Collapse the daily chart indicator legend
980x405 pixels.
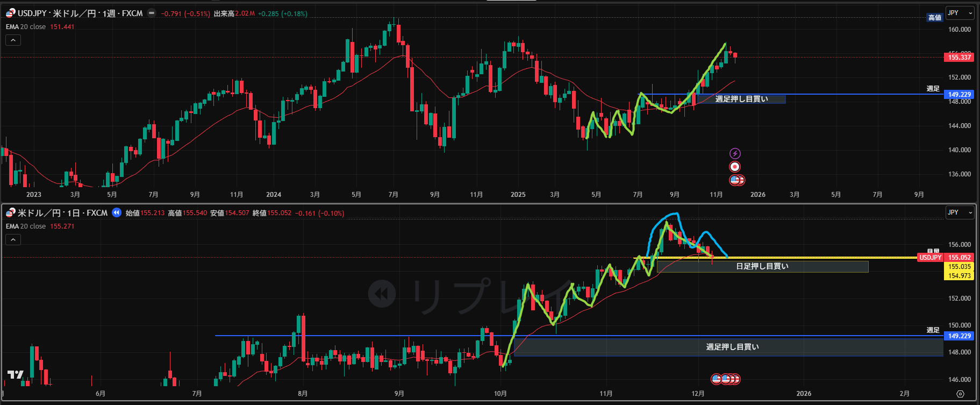[13, 239]
